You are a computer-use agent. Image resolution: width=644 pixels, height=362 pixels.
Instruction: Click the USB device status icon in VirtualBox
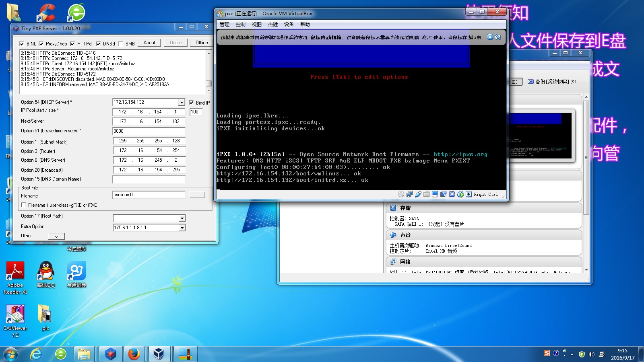(x=418, y=194)
